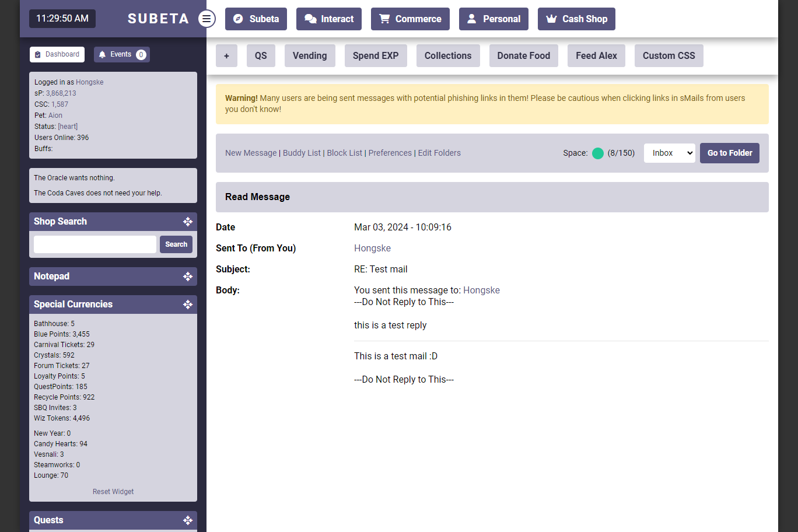
Task: Open the Inbox folder dropdown
Action: point(669,153)
